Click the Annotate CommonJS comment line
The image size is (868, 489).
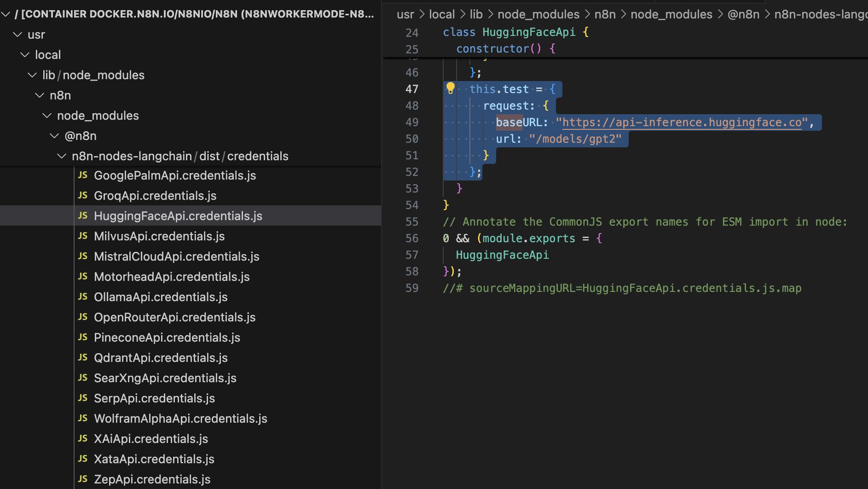(x=645, y=221)
